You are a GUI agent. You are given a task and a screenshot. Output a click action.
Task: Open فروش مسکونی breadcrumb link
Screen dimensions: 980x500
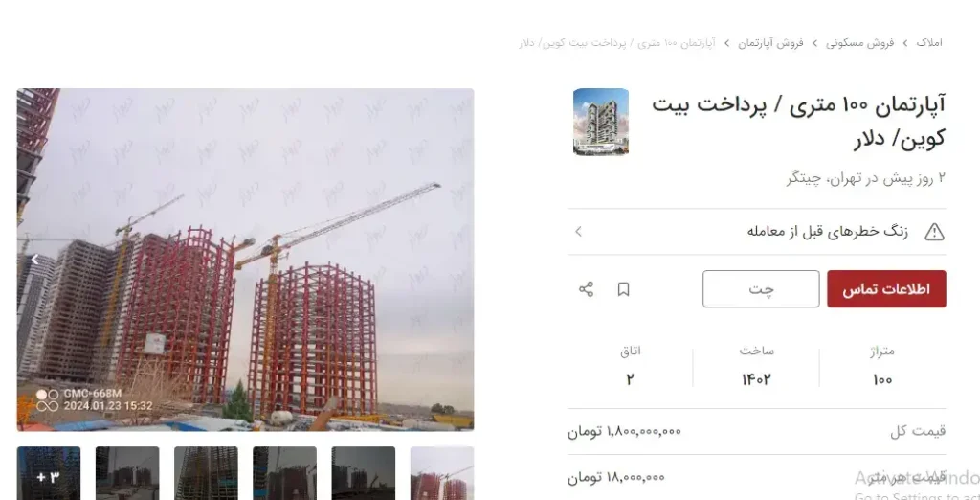coord(859,42)
